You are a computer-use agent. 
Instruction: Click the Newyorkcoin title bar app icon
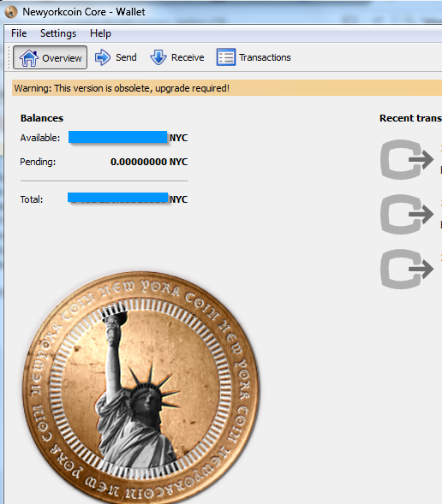click(x=11, y=12)
